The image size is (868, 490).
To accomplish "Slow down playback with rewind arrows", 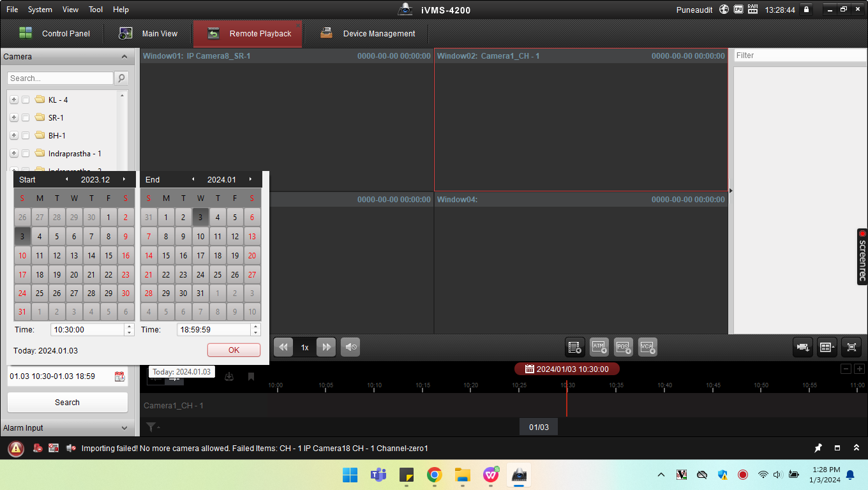I will (283, 347).
